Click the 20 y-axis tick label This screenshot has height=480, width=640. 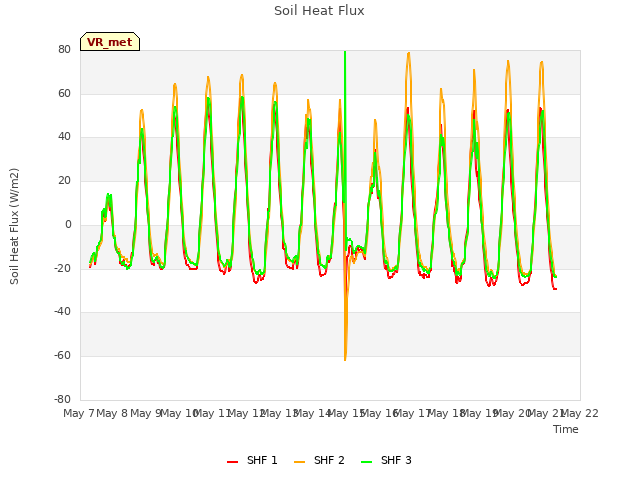pos(64,180)
